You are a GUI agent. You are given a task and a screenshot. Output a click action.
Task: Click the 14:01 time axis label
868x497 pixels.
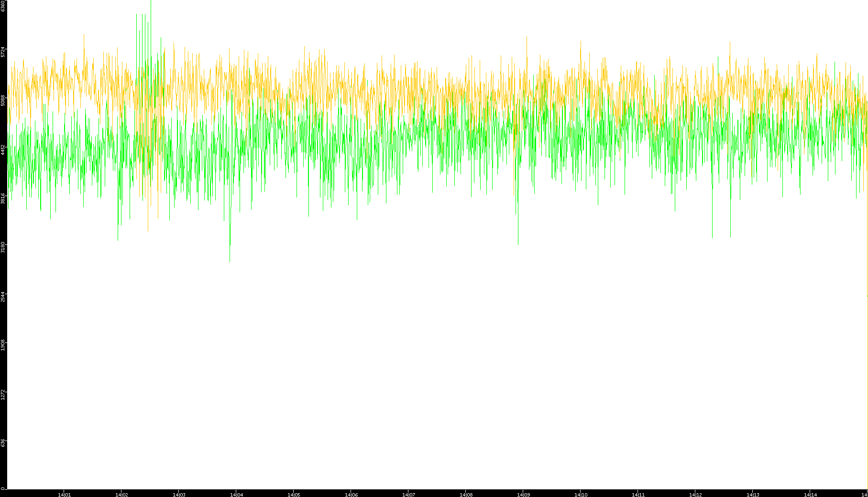tap(64, 495)
